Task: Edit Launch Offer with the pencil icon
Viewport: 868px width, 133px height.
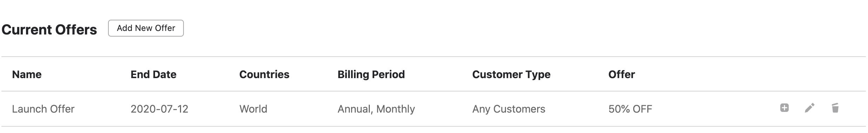Action: tap(809, 108)
